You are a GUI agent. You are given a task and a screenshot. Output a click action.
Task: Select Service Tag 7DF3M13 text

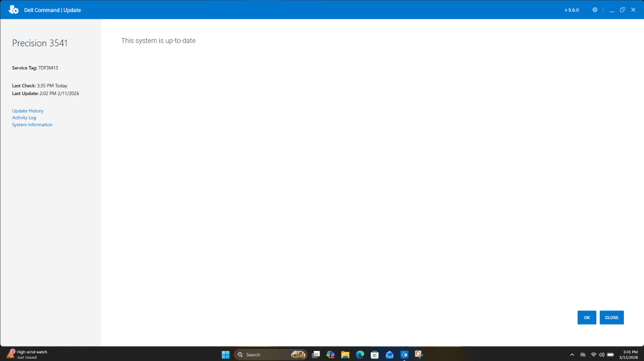(35, 68)
